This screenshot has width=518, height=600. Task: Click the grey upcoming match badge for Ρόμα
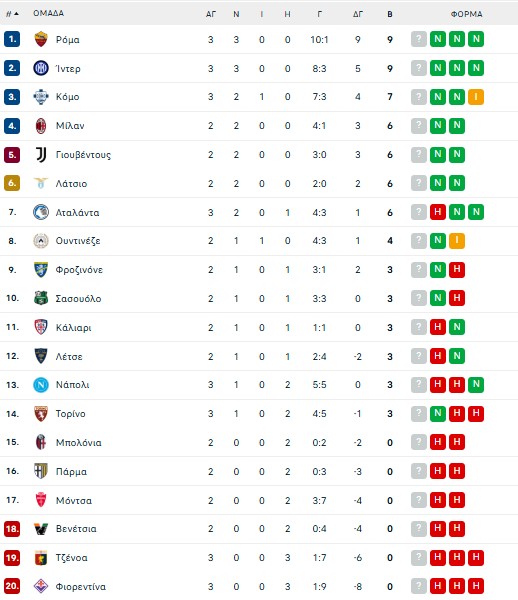pyautogui.click(x=419, y=39)
